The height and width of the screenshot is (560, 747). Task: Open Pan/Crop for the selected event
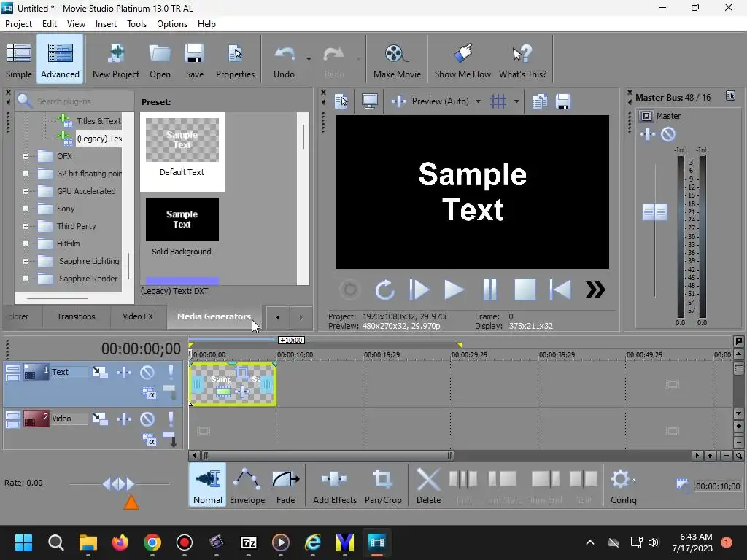(x=383, y=486)
